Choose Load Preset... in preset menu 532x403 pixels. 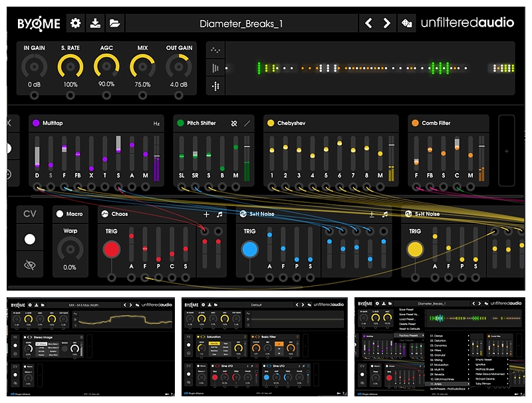point(407,319)
